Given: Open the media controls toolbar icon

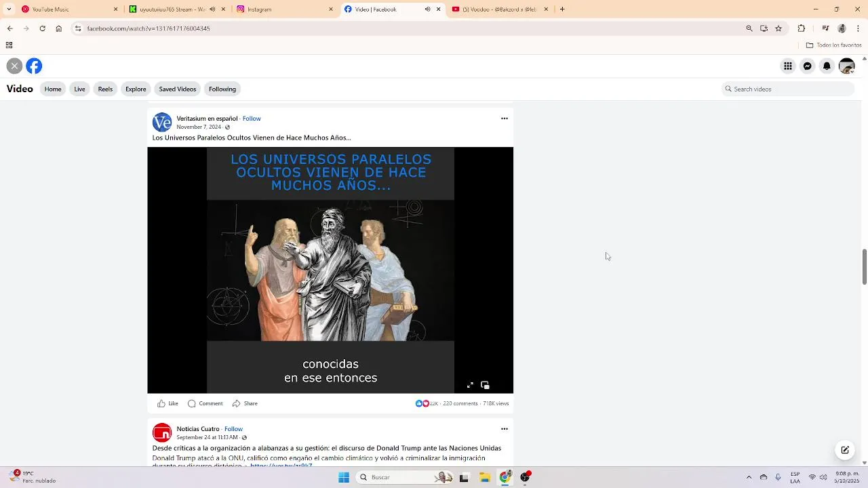Looking at the screenshot, I should (825, 28).
